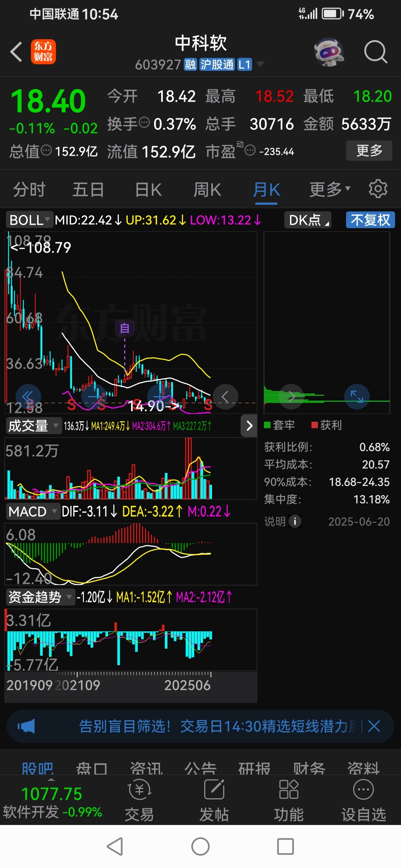Open MACD indicator dropdown
The image size is (401, 868).
click(33, 512)
